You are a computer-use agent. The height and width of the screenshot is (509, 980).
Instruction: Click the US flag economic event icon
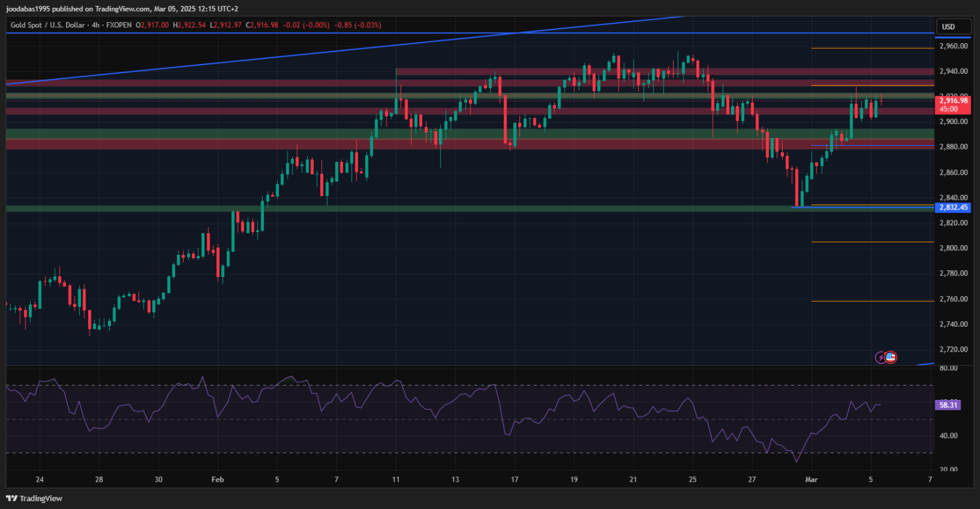tap(890, 357)
